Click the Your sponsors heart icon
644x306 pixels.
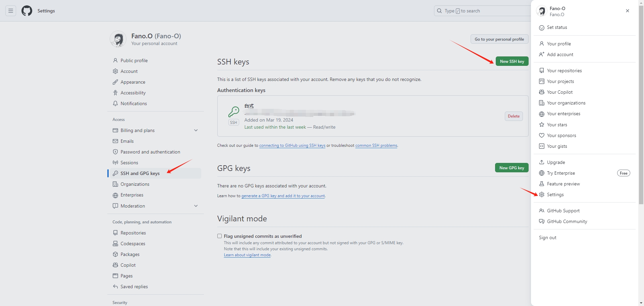pyautogui.click(x=542, y=135)
